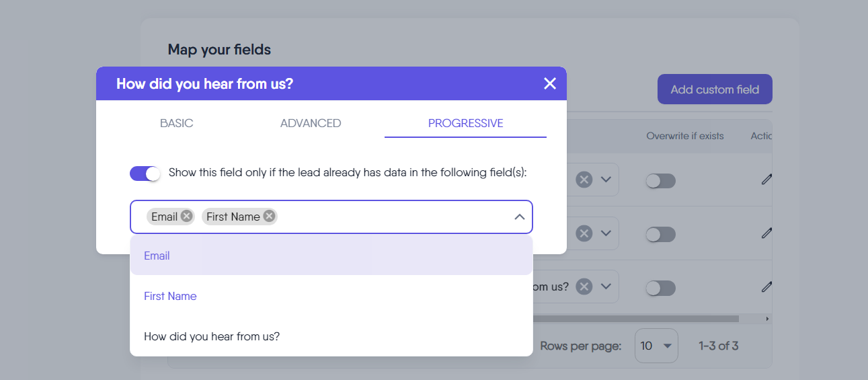Click the third row's pencil icon
868x380 pixels.
click(766, 287)
